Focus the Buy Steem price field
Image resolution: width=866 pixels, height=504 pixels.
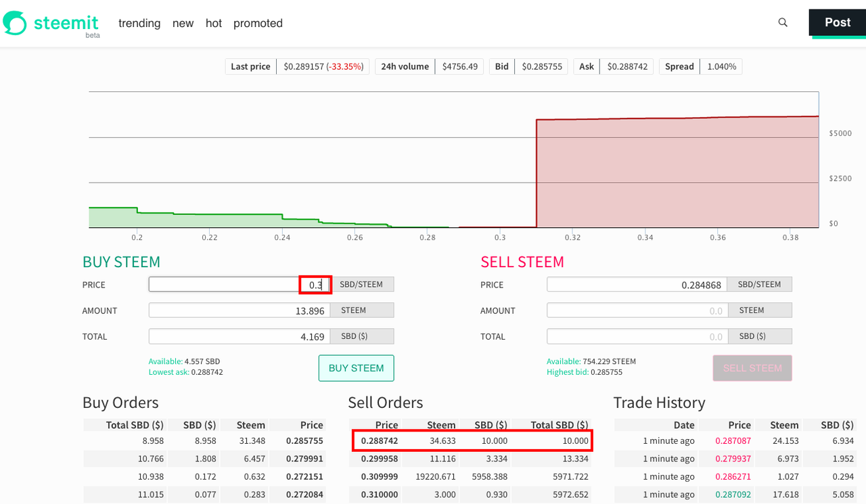(x=240, y=285)
